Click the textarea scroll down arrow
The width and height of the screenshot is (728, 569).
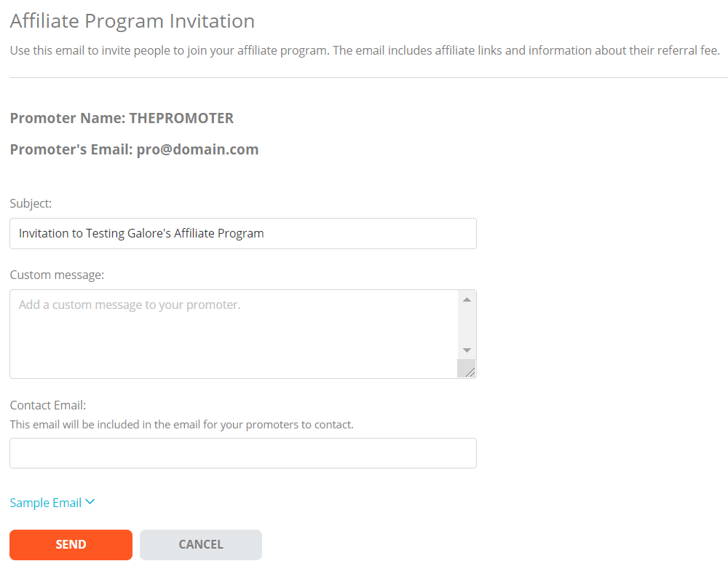[x=467, y=350]
